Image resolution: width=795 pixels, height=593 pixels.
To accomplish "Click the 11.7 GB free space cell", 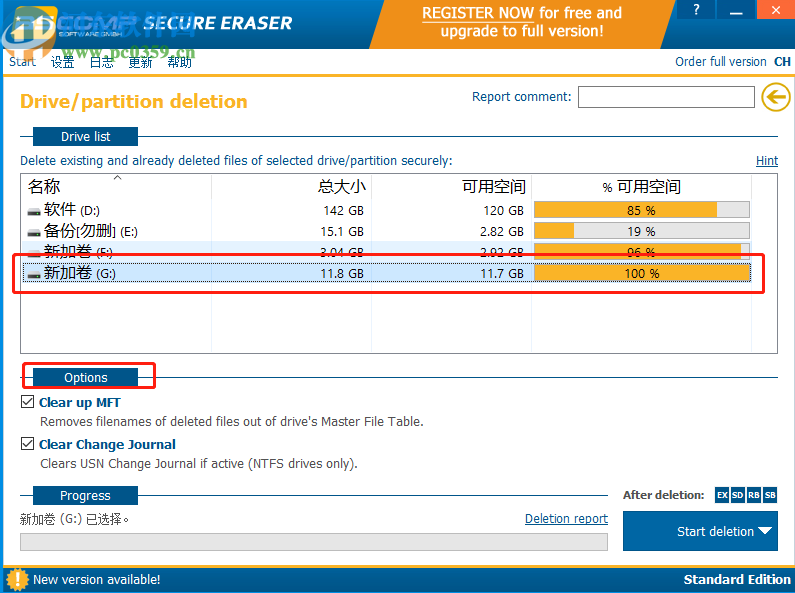I will click(501, 274).
